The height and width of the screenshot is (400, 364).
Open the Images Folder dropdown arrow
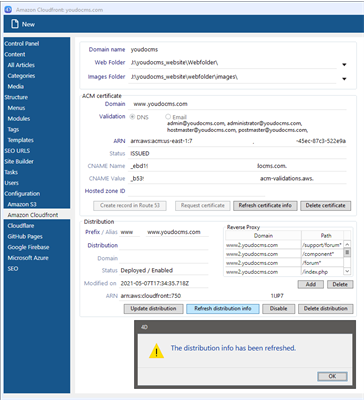[x=344, y=79]
